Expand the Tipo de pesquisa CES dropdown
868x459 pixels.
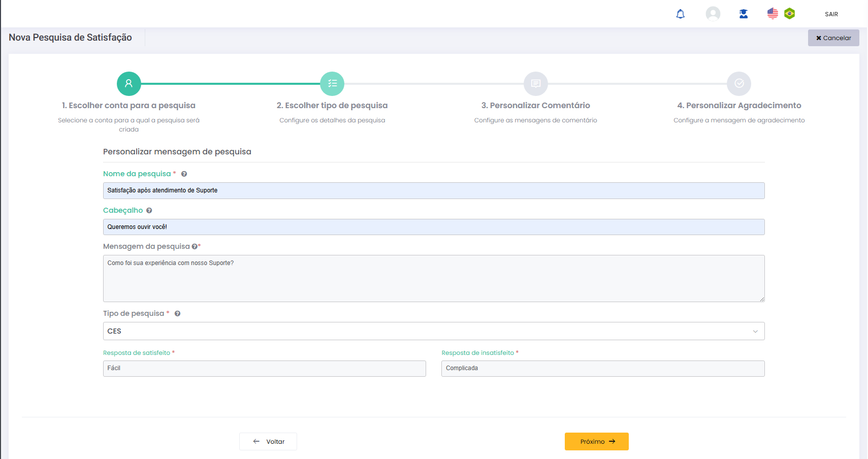pyautogui.click(x=433, y=331)
